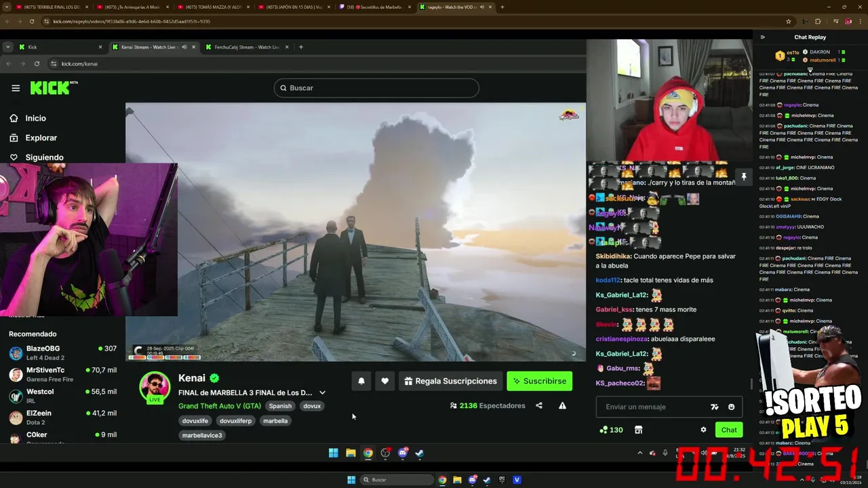Expand the chat leaderboard arrow under DAKRON
This screenshot has height=488, width=868.
(810, 68)
